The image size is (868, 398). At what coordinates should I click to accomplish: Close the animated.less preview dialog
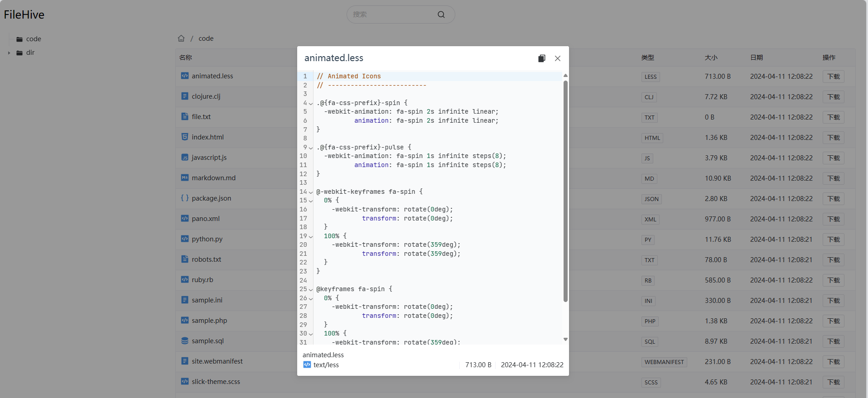pos(558,58)
